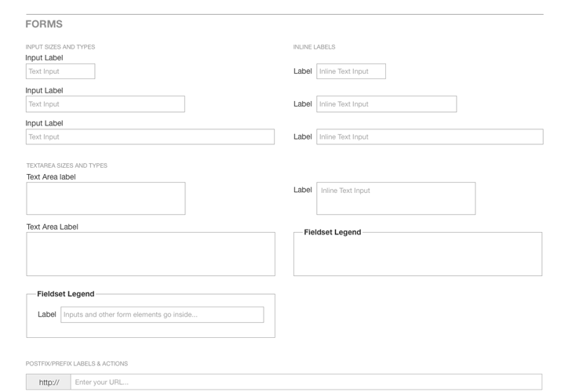Focus the large textarea under Text Area Label
Viewport: 565px width, 392px height.
(x=151, y=254)
